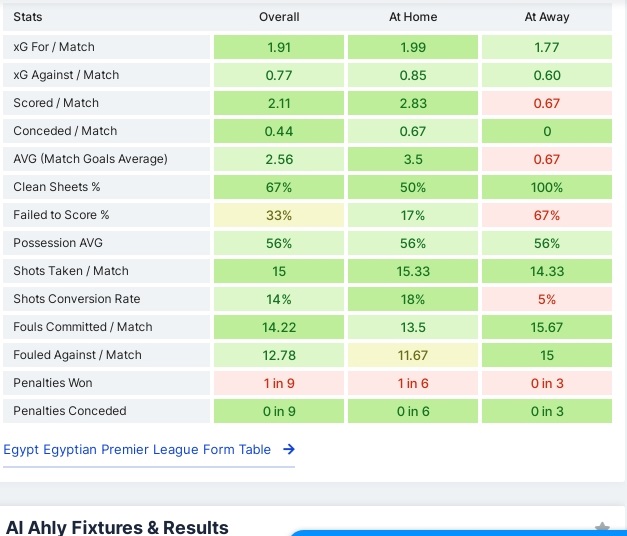Click the star icon near Fixtures & Results

click(x=601, y=528)
